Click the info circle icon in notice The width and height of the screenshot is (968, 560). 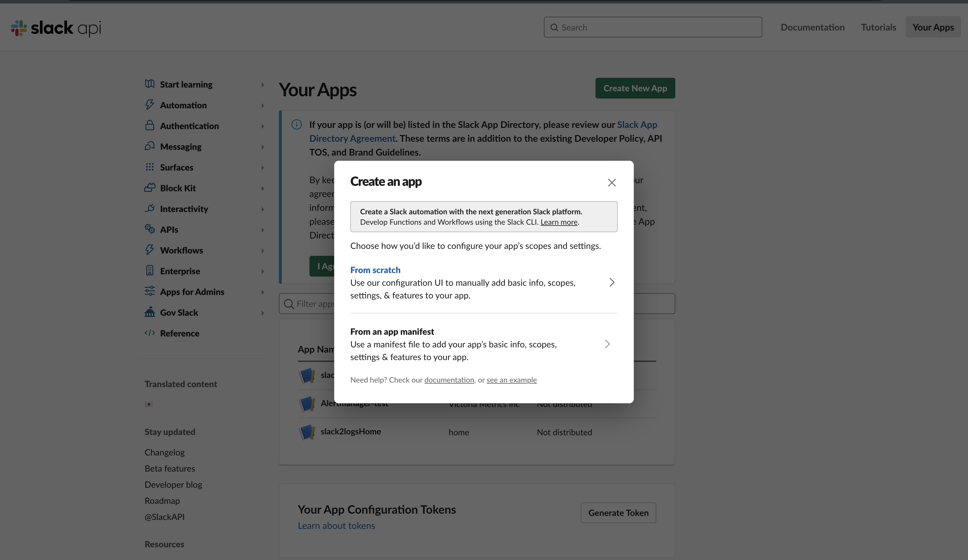[x=296, y=124]
